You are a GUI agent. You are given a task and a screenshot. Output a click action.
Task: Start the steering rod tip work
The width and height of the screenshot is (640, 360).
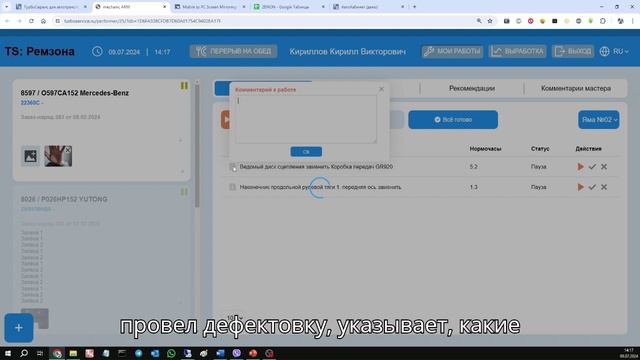tap(580, 187)
